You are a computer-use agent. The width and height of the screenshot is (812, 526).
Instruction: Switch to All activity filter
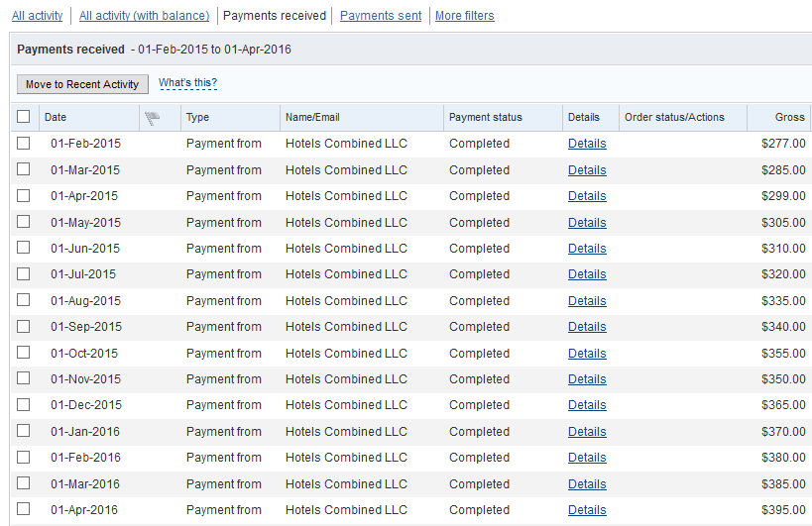[38, 16]
